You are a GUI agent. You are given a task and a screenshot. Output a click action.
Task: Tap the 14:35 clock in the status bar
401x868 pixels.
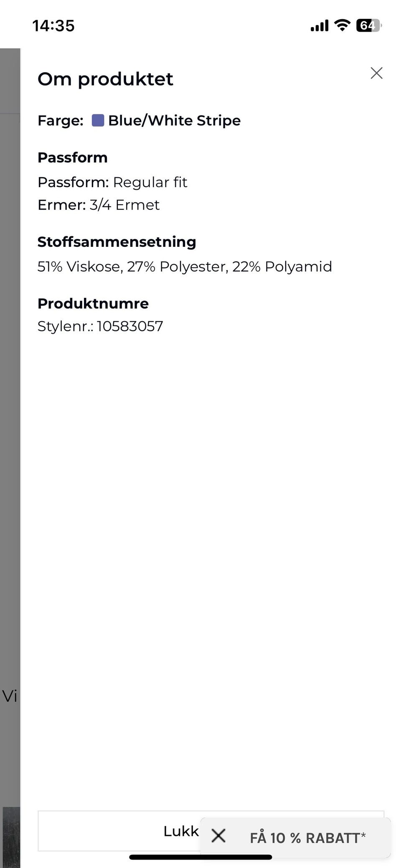click(x=53, y=26)
